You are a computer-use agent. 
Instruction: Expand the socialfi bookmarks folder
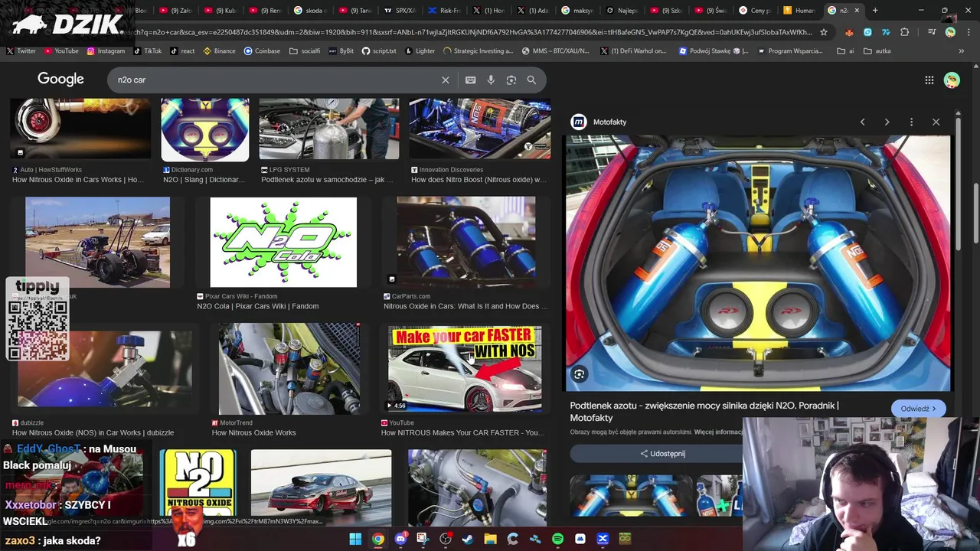[305, 51]
